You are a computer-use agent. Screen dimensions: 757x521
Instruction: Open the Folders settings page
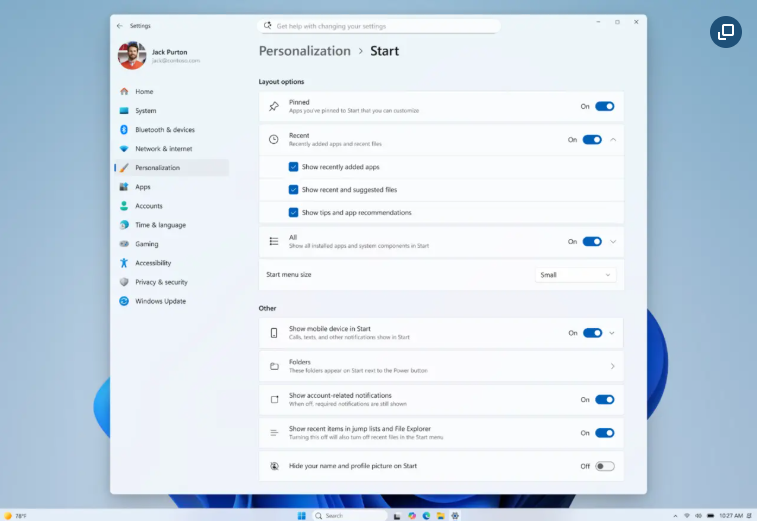click(441, 366)
